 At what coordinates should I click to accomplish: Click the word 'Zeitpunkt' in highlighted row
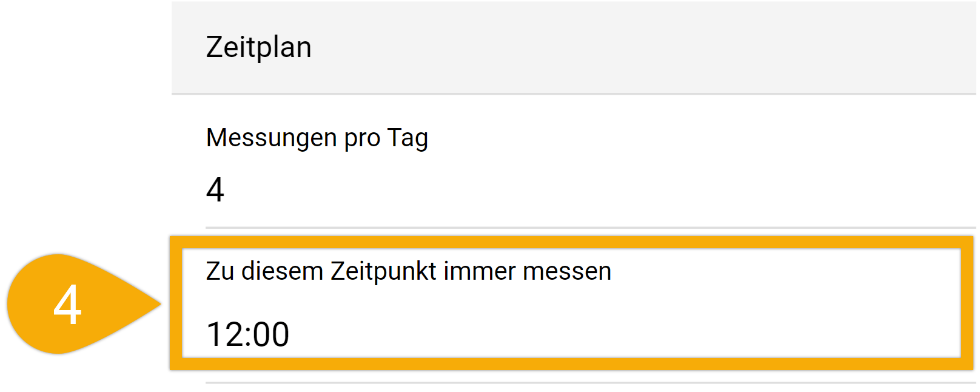pyautogui.click(x=383, y=271)
